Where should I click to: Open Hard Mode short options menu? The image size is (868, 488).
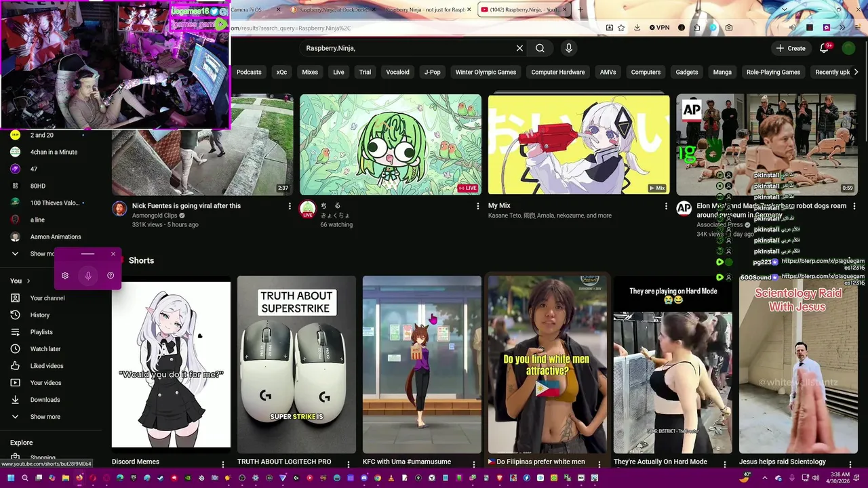coord(725,464)
